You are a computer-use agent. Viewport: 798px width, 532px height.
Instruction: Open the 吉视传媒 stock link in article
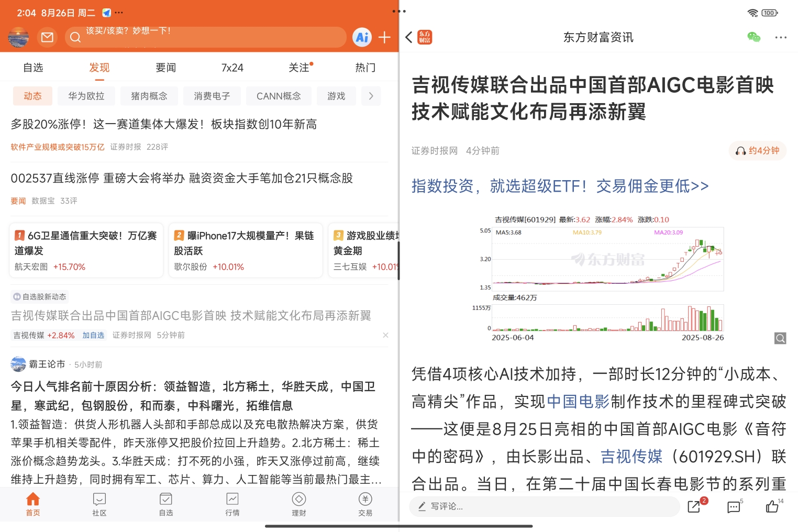click(x=631, y=457)
